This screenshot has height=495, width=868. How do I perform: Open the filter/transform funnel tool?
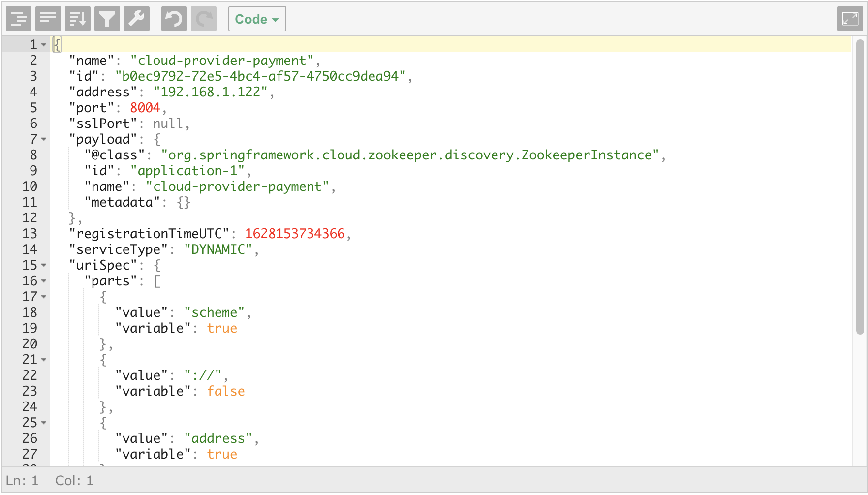[x=107, y=19]
